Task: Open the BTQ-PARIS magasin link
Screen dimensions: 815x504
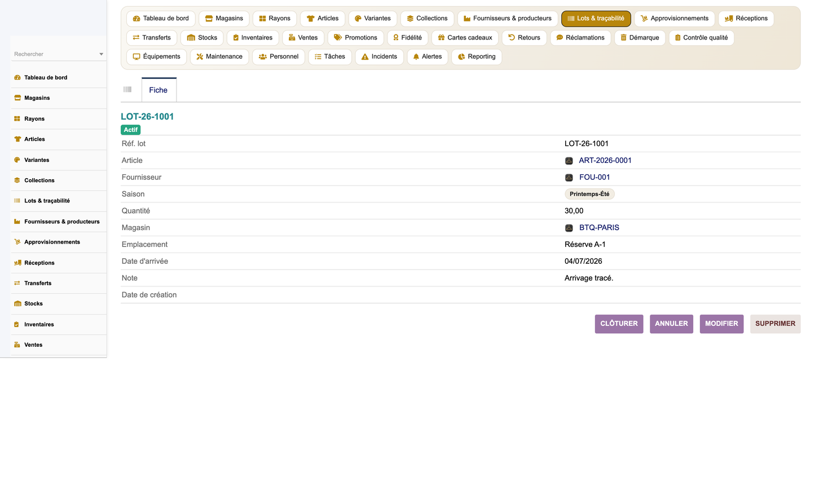Action: coord(599,228)
